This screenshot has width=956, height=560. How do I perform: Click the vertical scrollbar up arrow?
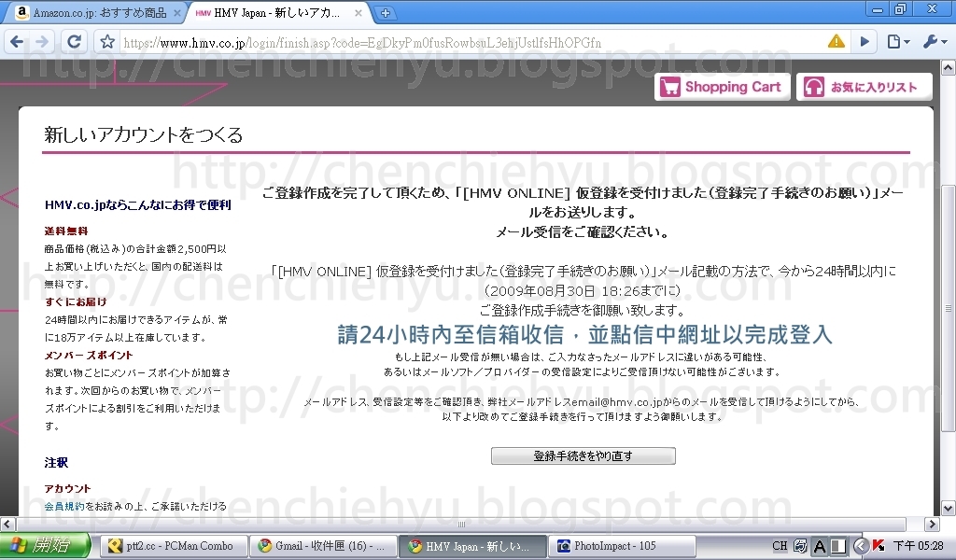click(949, 67)
